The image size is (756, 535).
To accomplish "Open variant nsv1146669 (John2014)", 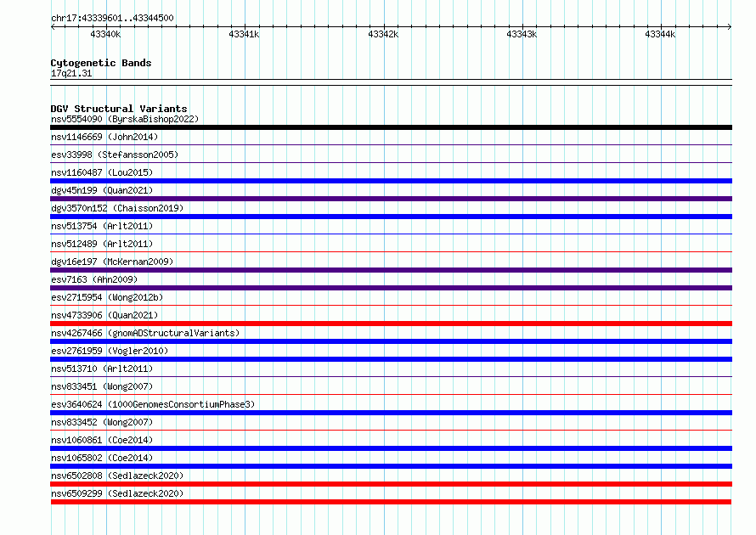I will 104,137.
